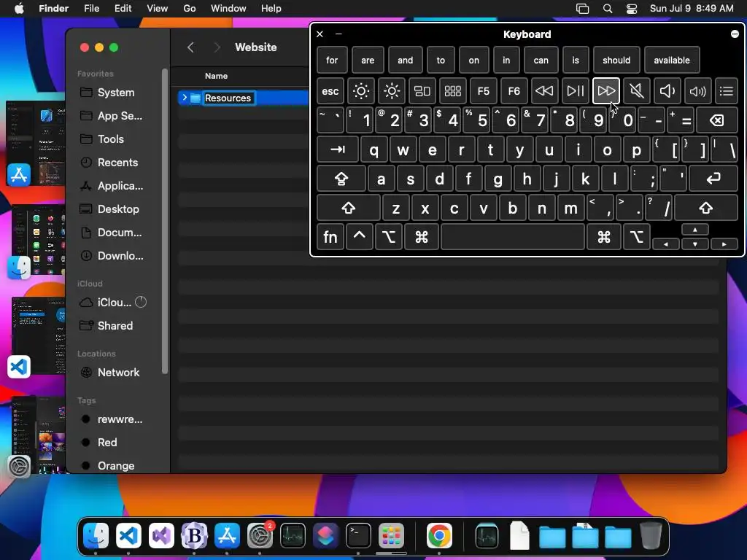Tap the backspace delete key
The width and height of the screenshot is (747, 560).
click(x=717, y=120)
